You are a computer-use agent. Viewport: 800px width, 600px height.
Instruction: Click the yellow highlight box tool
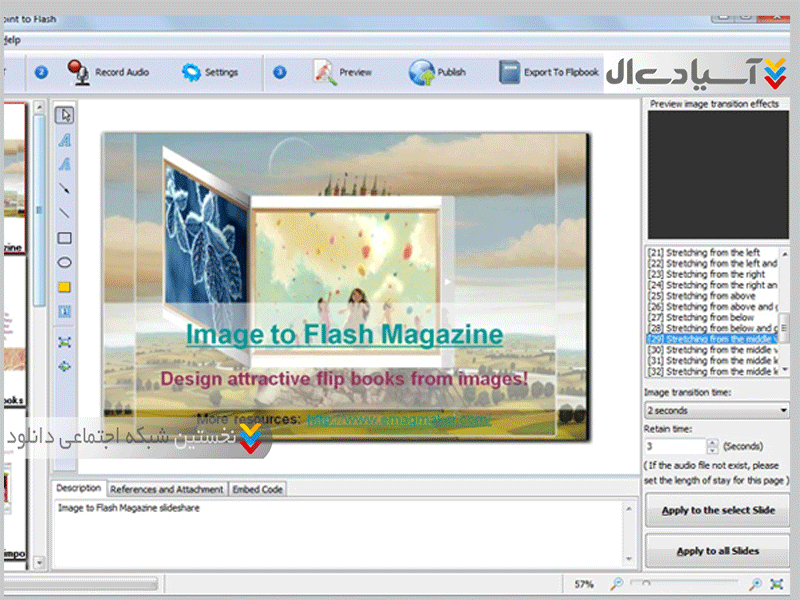[x=64, y=287]
